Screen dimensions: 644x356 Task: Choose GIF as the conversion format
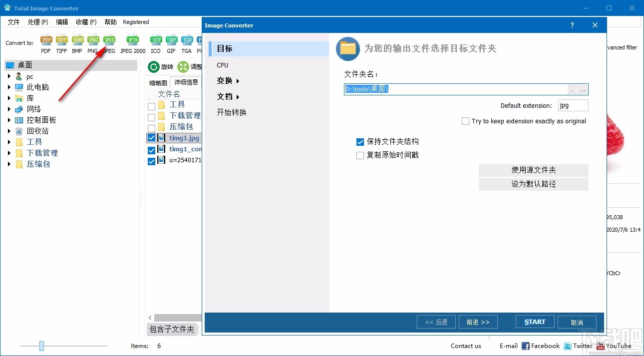click(x=171, y=43)
